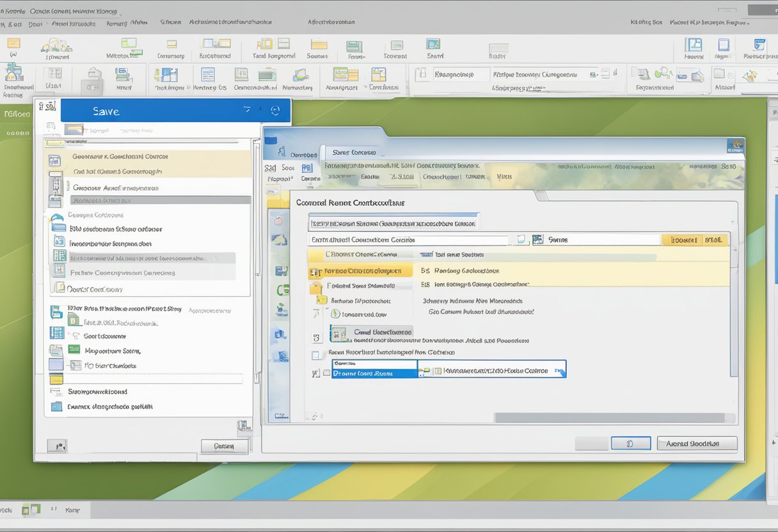Click the Erahr Ahaedl text input field
This screenshot has width=778, height=532.
click(409, 240)
